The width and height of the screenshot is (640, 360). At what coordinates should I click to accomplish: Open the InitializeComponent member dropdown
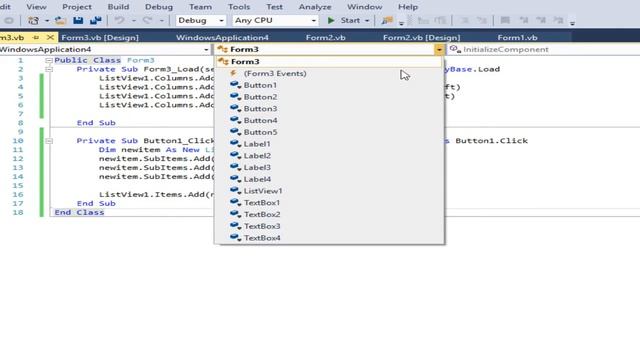click(543, 49)
